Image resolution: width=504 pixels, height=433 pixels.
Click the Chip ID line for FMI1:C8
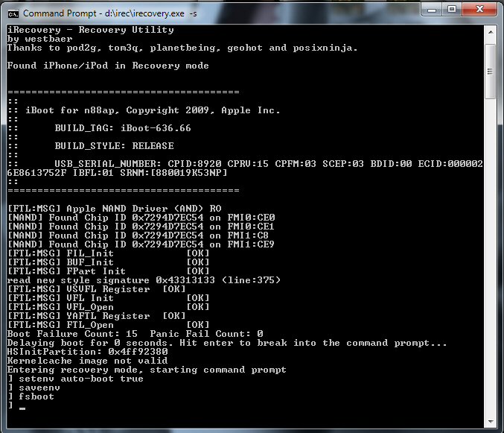tap(138, 236)
